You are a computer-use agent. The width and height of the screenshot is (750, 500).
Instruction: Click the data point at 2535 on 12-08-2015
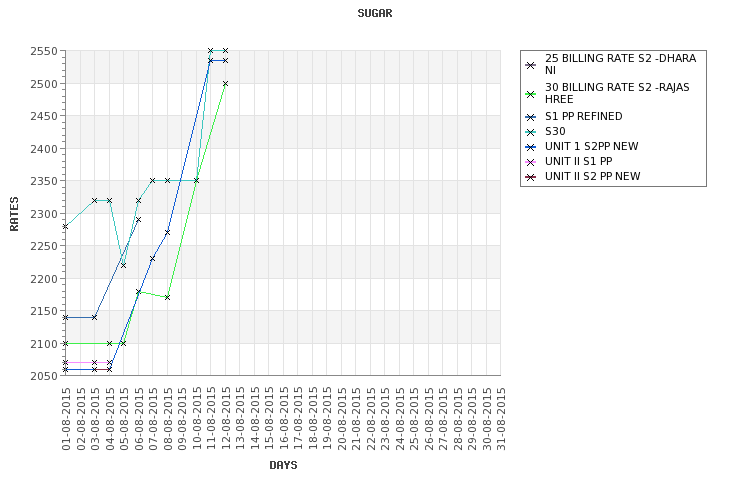(225, 61)
